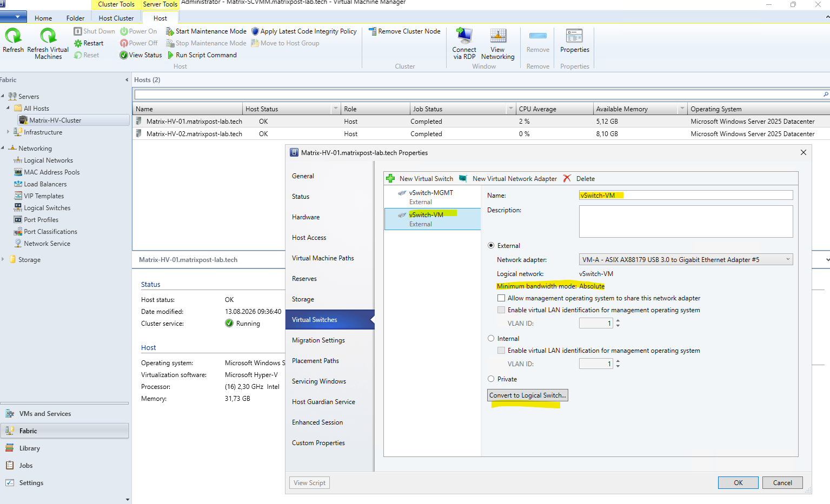Open Port Classifications node
Image resolution: width=830 pixels, height=504 pixels.
click(50, 232)
